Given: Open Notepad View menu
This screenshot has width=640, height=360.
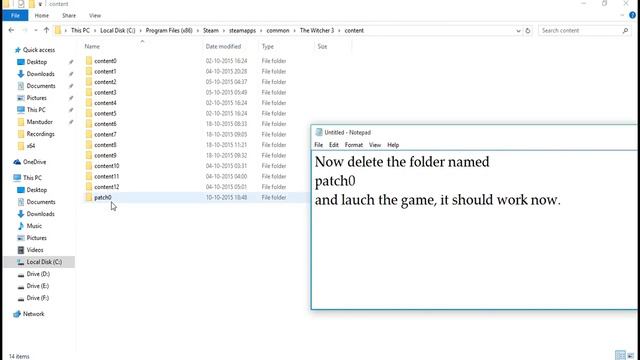Looking at the screenshot, I should pos(375,145).
